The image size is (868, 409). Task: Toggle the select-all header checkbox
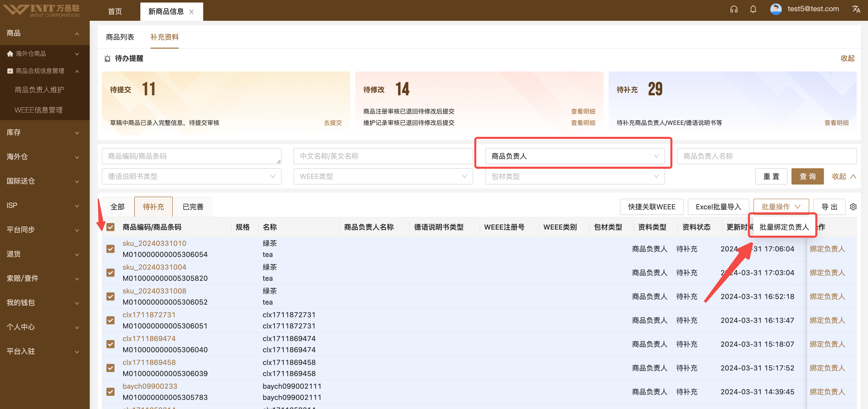110,227
